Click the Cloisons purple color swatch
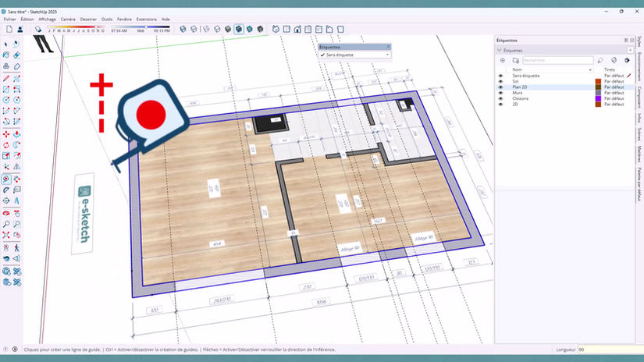644x362 pixels. pyautogui.click(x=598, y=99)
